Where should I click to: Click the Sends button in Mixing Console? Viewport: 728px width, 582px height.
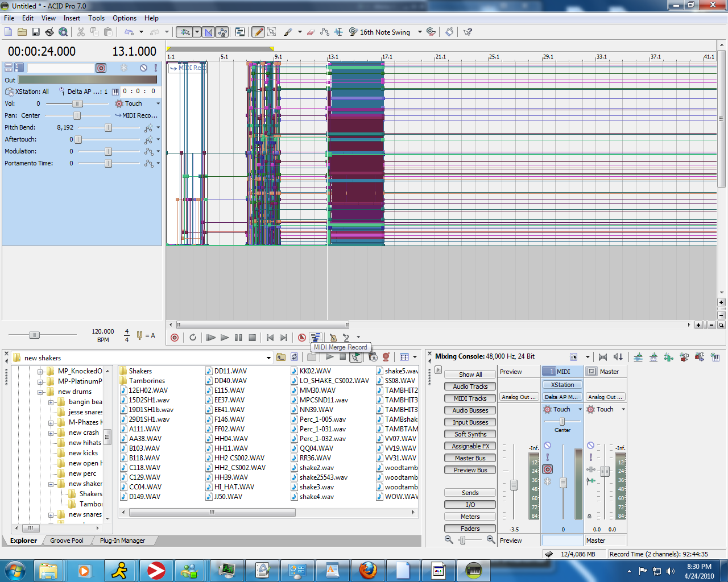(470, 493)
